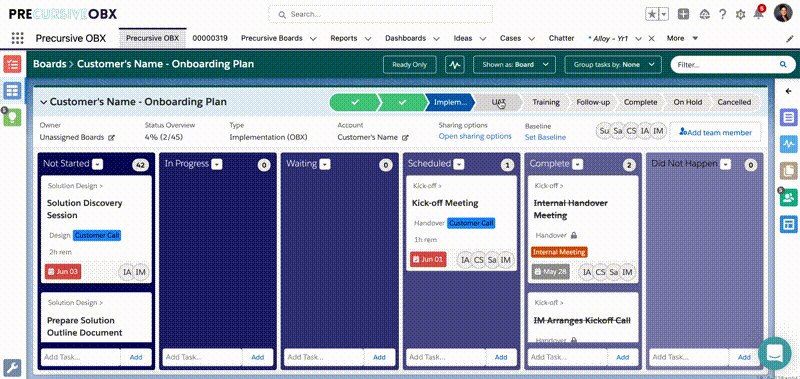Open the Scheduled column menu arrow
The image size is (800, 379).
[x=459, y=164]
